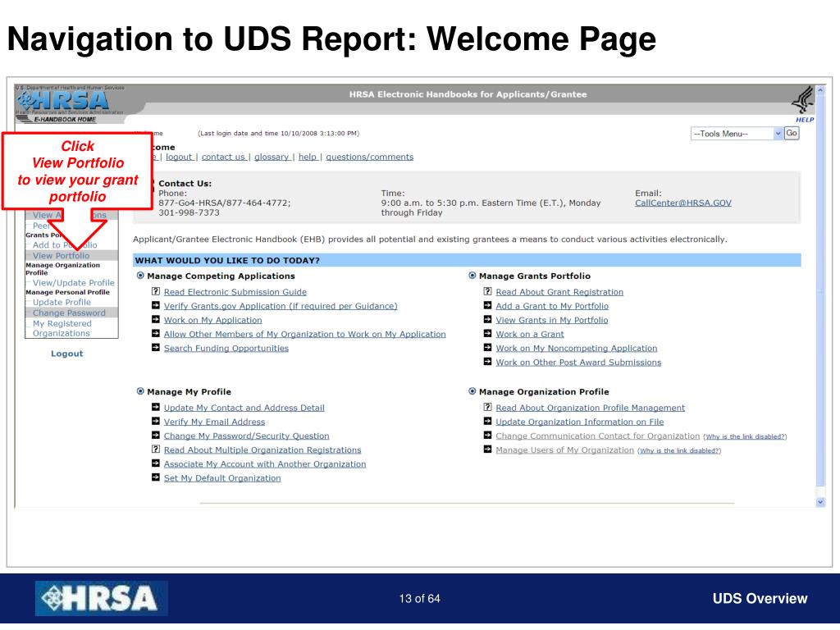Viewport: 840px width, 630px height.
Task: Click help icon beside Read About Multiple Organization Registrations
Action: [155, 450]
